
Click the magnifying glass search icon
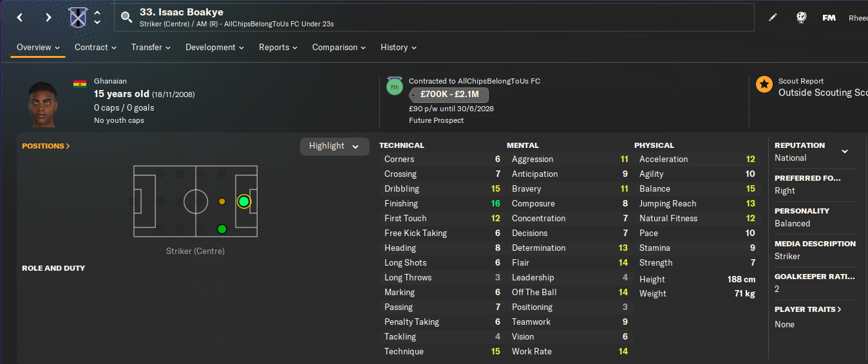pos(126,17)
